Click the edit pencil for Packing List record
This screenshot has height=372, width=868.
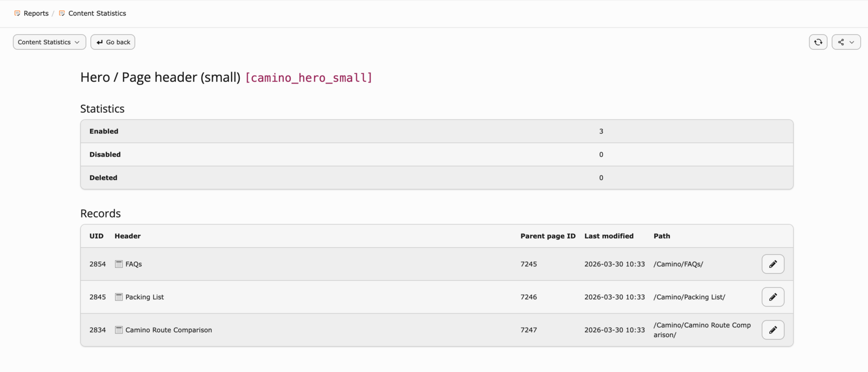[773, 297]
